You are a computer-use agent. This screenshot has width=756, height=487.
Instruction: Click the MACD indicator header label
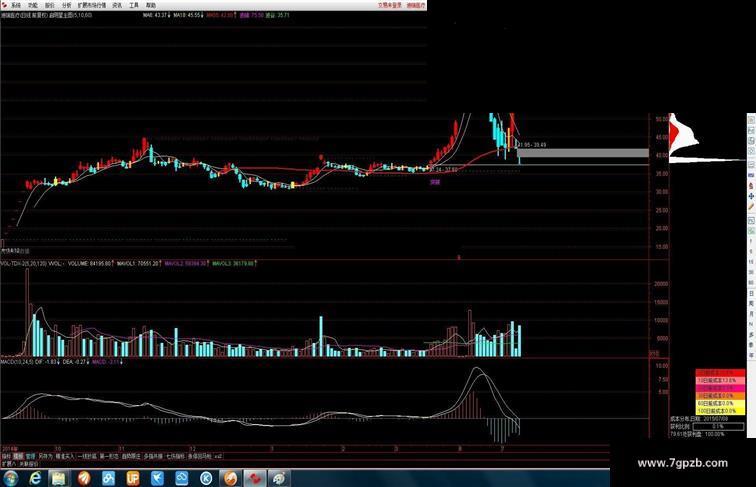(15, 361)
